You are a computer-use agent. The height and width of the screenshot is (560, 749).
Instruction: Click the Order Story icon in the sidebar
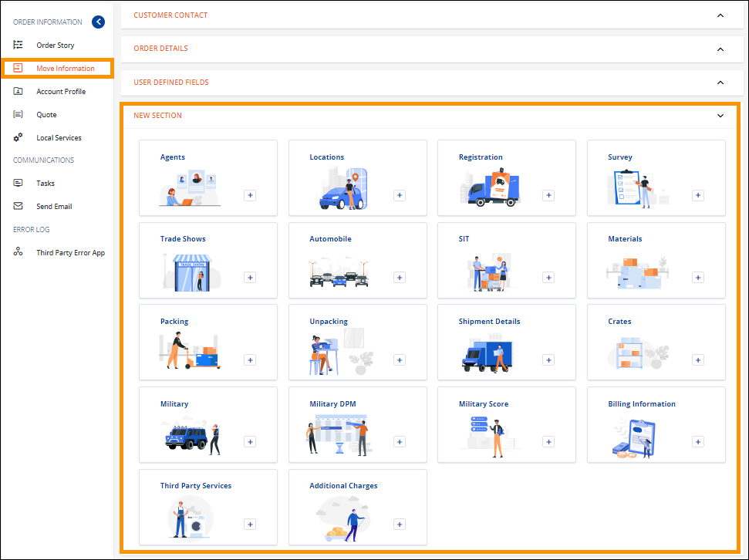click(x=18, y=45)
